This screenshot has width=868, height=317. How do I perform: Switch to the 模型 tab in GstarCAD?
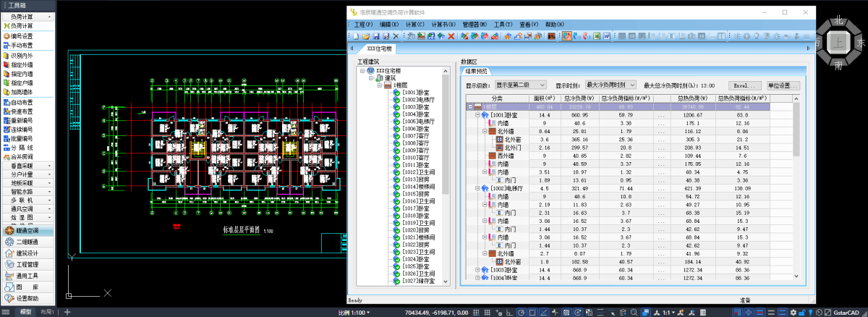25,312
